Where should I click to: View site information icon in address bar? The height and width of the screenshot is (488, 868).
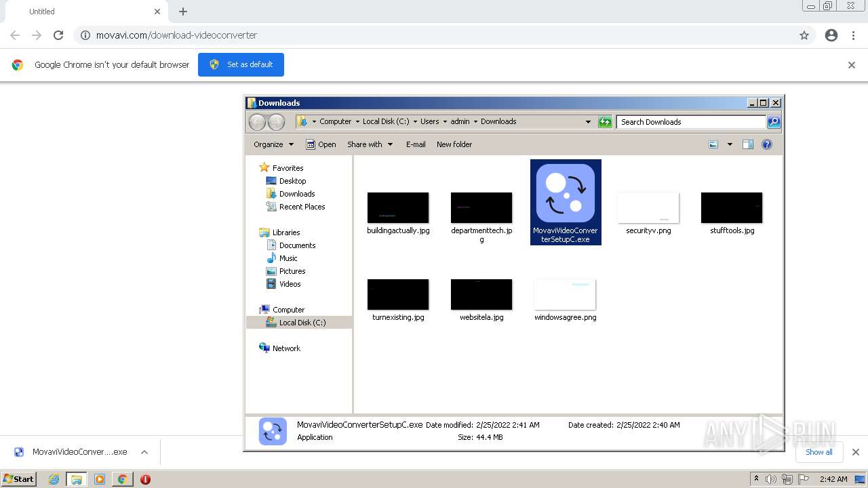(x=85, y=35)
